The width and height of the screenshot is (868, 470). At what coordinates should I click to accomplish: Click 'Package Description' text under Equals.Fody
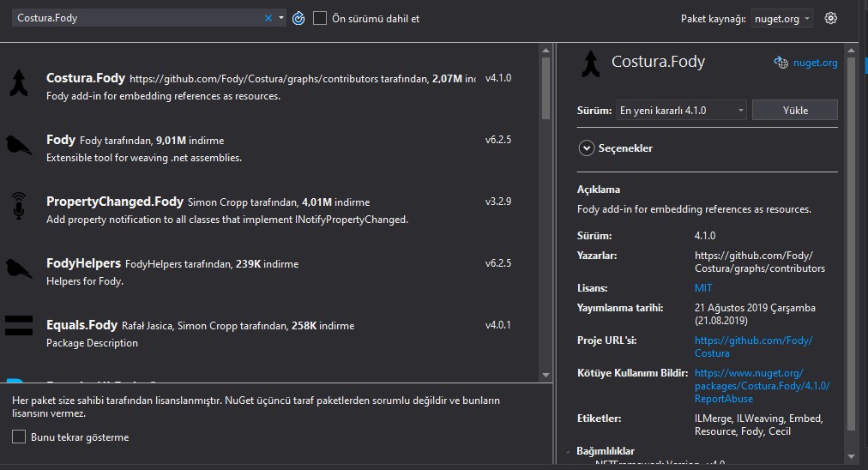point(92,343)
